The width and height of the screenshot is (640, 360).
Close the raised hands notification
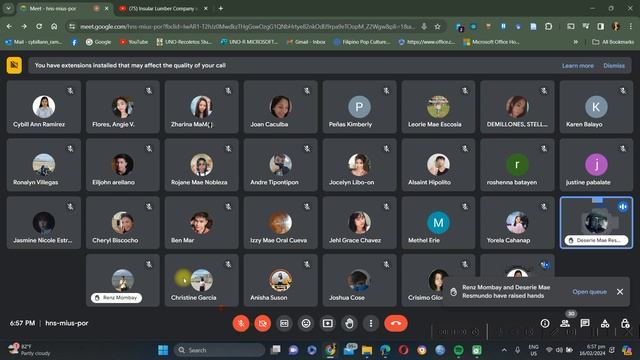(x=620, y=291)
